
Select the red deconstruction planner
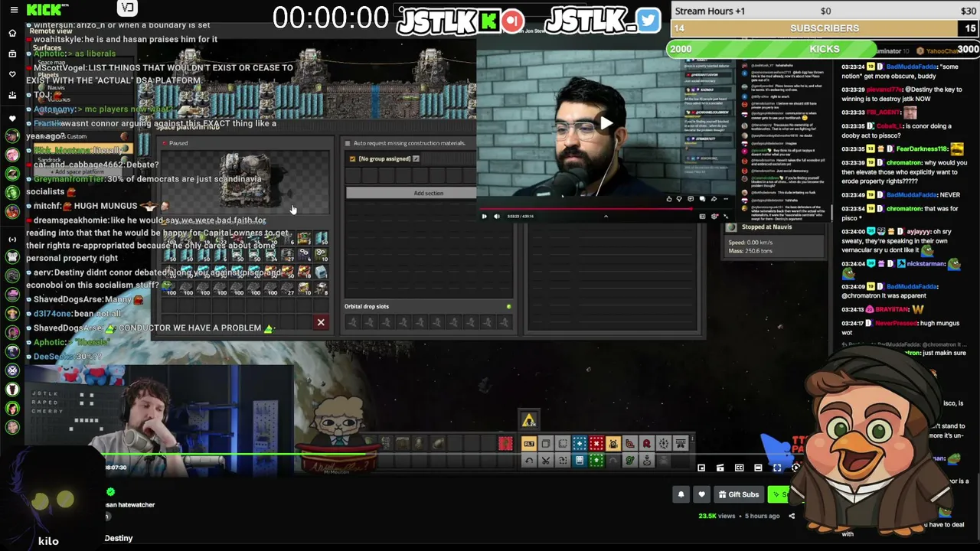coord(596,444)
